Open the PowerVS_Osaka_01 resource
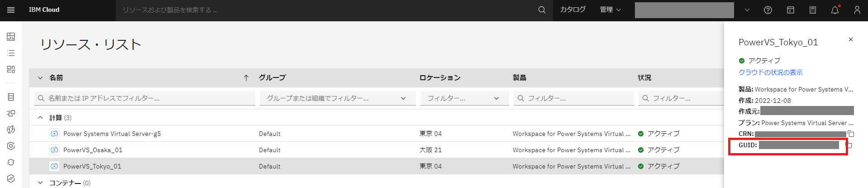Viewport: 868px width, 188px height. pyautogui.click(x=93, y=150)
